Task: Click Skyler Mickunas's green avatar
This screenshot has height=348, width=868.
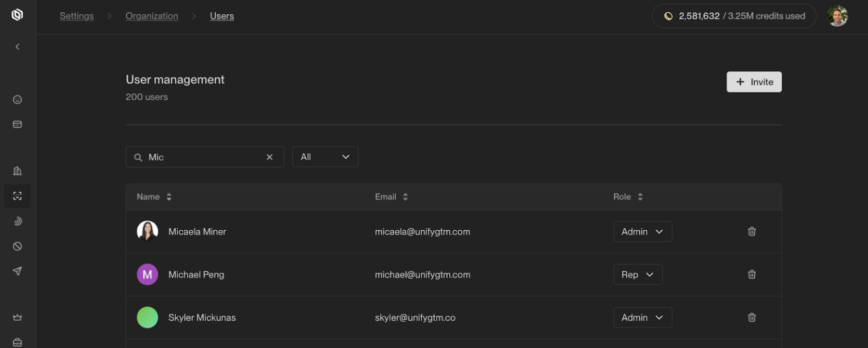Action: tap(147, 317)
